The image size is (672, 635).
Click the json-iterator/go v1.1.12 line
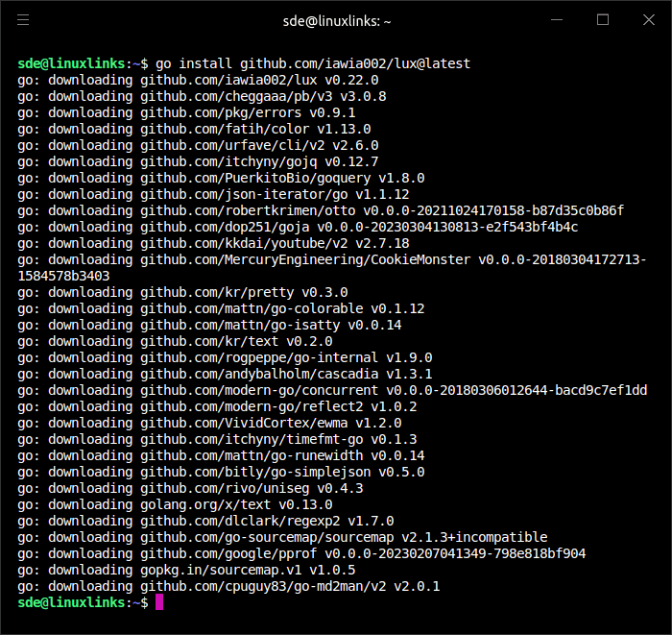(213, 194)
